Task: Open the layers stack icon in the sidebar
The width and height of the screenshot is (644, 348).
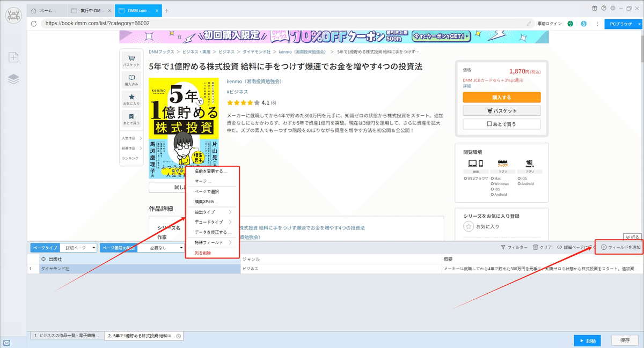Action: coord(13,79)
